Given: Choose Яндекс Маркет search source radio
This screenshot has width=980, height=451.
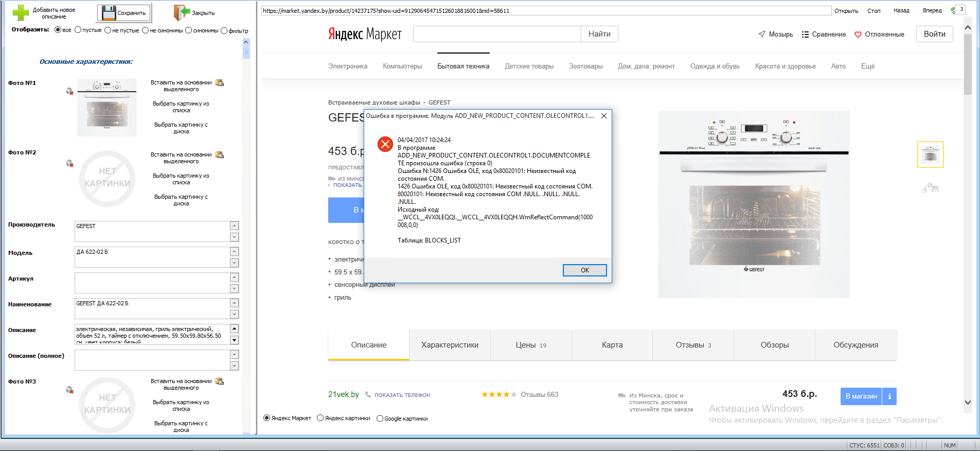Looking at the screenshot, I should (267, 418).
